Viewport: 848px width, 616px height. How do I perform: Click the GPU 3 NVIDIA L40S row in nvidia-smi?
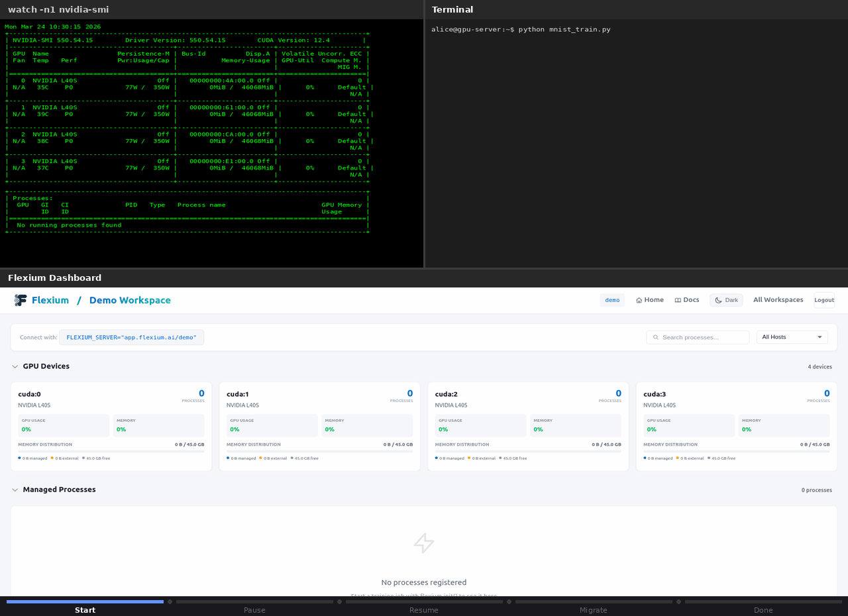tap(188, 161)
